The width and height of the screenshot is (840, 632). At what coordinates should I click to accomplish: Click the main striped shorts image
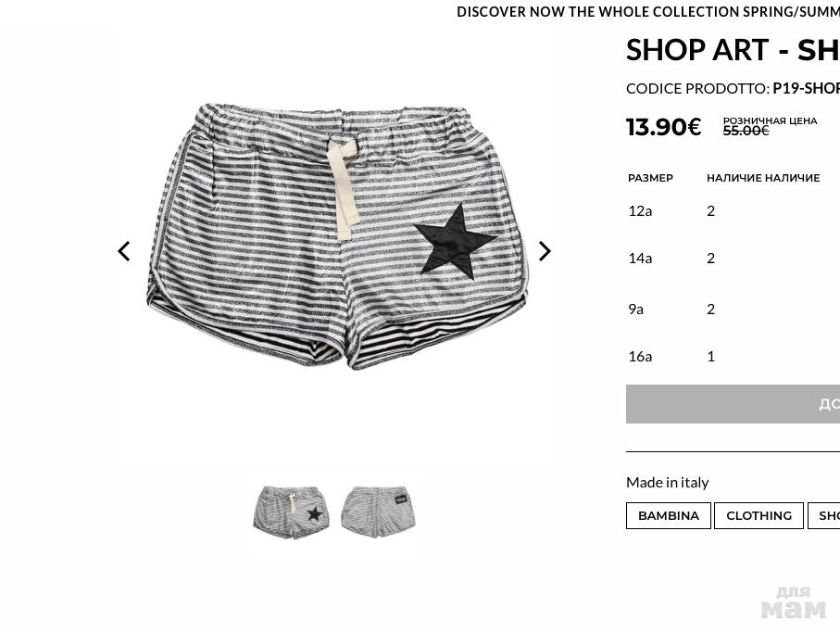[337, 236]
